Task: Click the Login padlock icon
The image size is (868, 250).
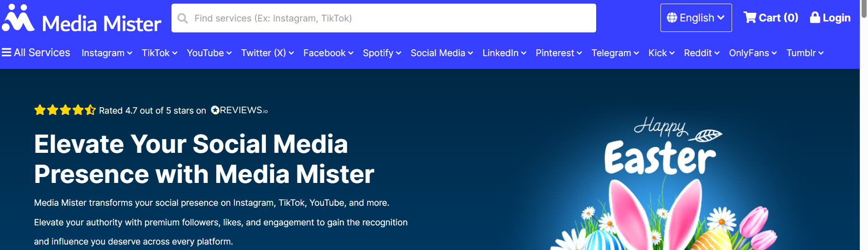Action: pos(815,17)
